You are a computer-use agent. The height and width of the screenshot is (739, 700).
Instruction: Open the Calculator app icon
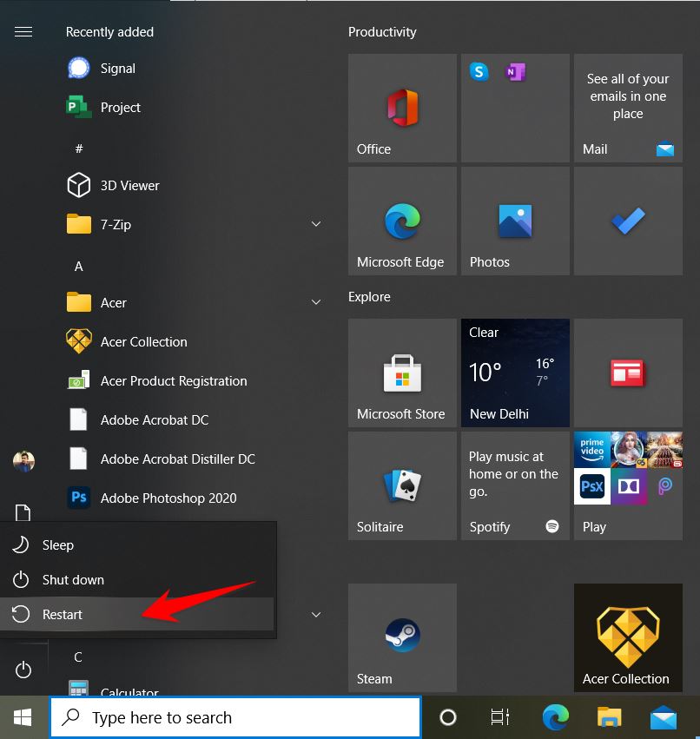[x=78, y=688]
